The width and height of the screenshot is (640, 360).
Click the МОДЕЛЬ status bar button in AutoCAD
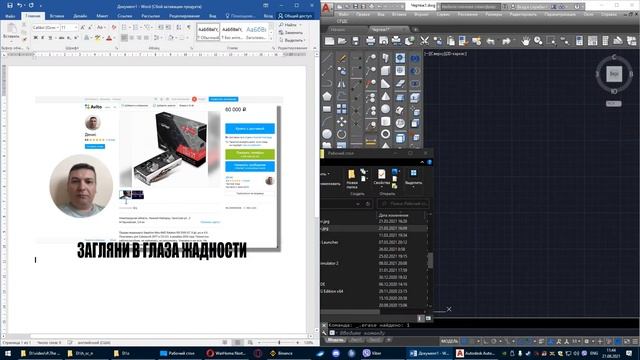(449, 341)
